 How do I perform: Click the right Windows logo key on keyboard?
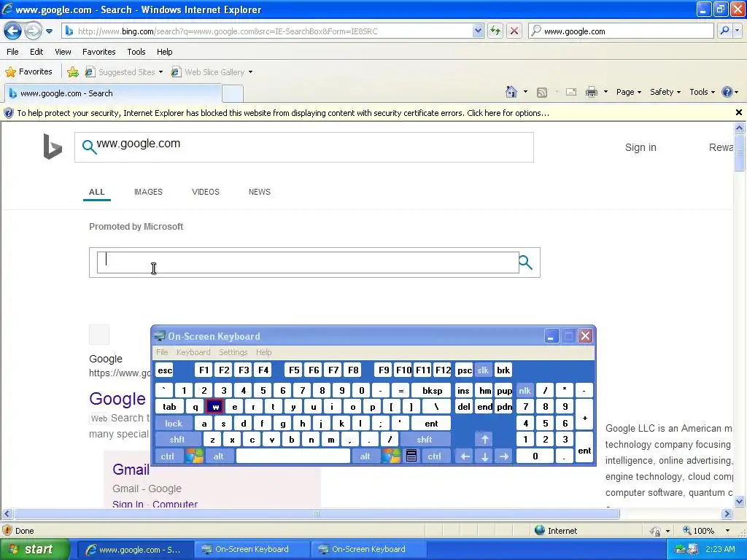[392, 456]
